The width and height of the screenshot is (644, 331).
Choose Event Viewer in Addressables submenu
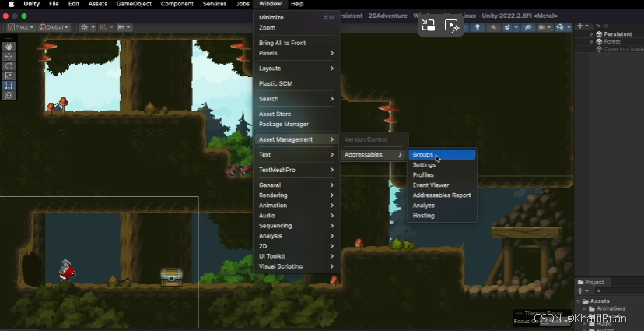[x=442, y=185]
